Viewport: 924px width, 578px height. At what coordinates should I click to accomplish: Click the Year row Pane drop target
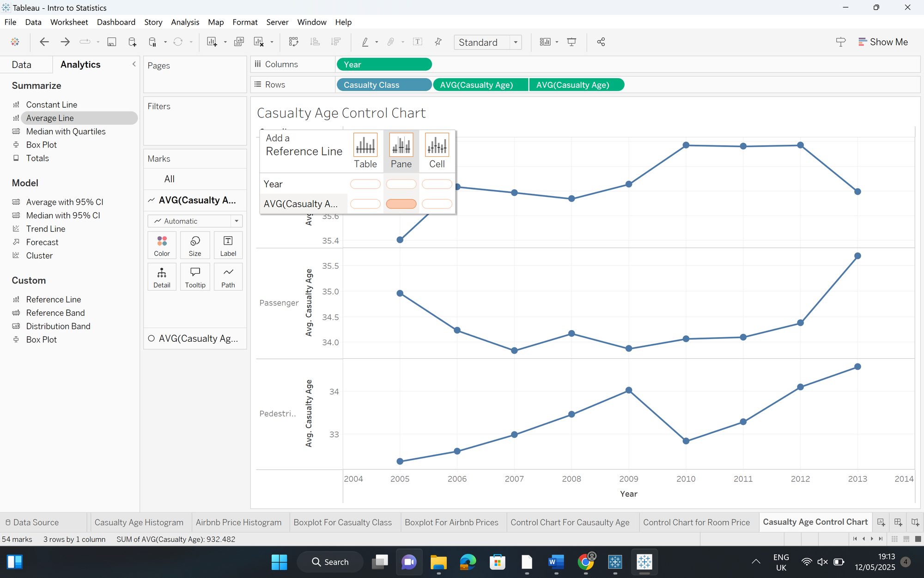pyautogui.click(x=401, y=184)
